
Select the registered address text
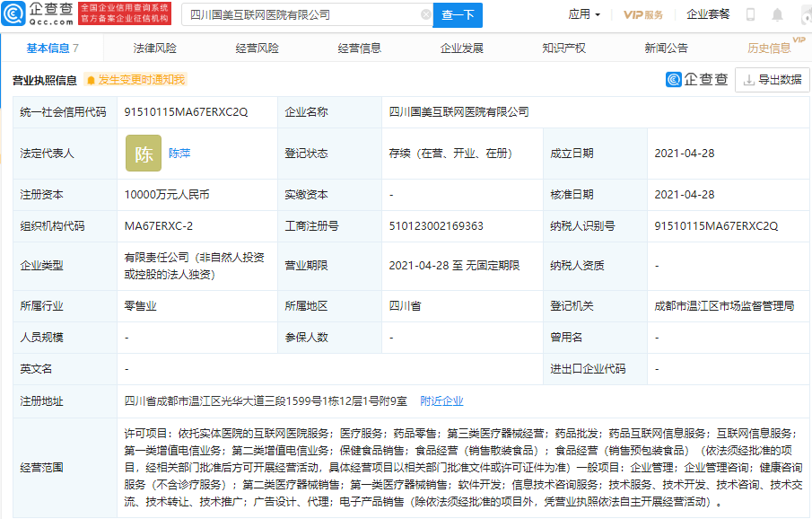(x=266, y=401)
